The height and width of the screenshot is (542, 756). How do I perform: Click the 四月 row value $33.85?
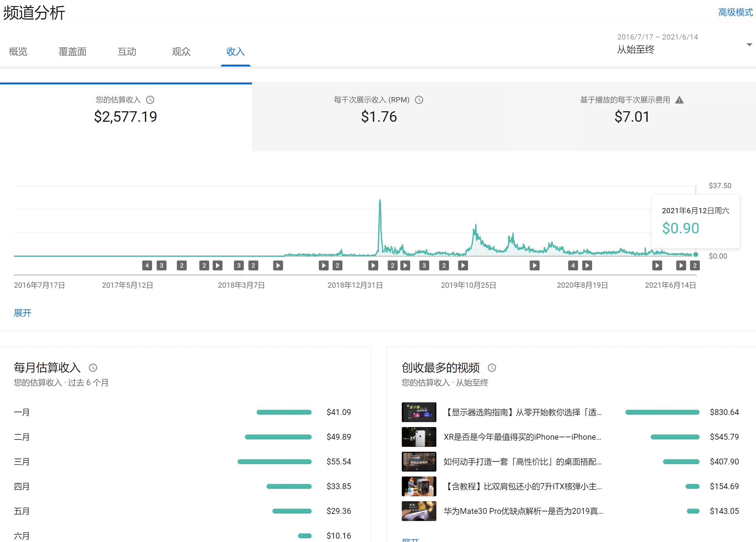[339, 486]
